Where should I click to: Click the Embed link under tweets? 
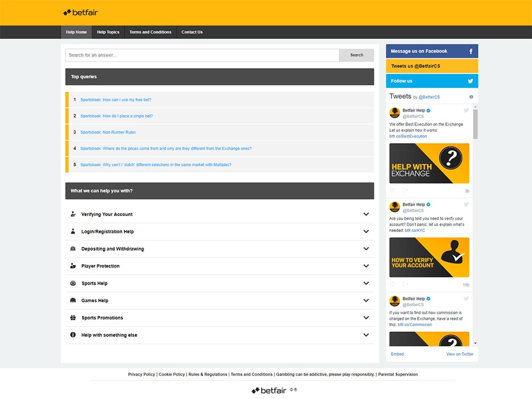397,354
